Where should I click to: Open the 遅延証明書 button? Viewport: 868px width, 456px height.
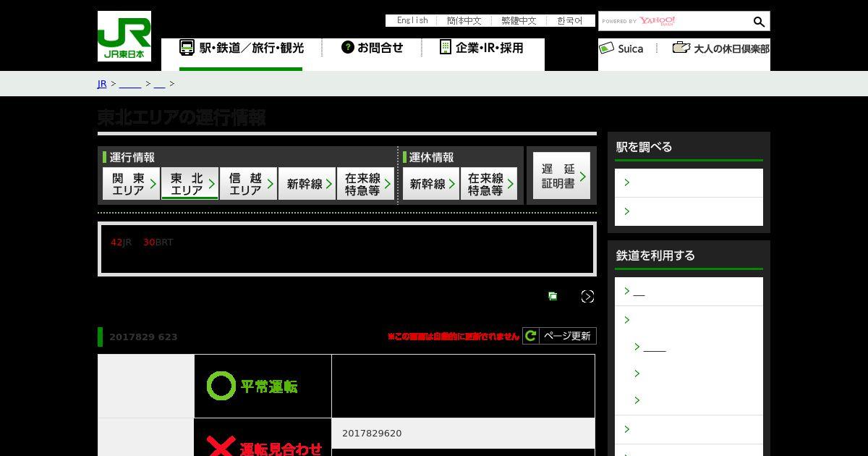coord(561,176)
